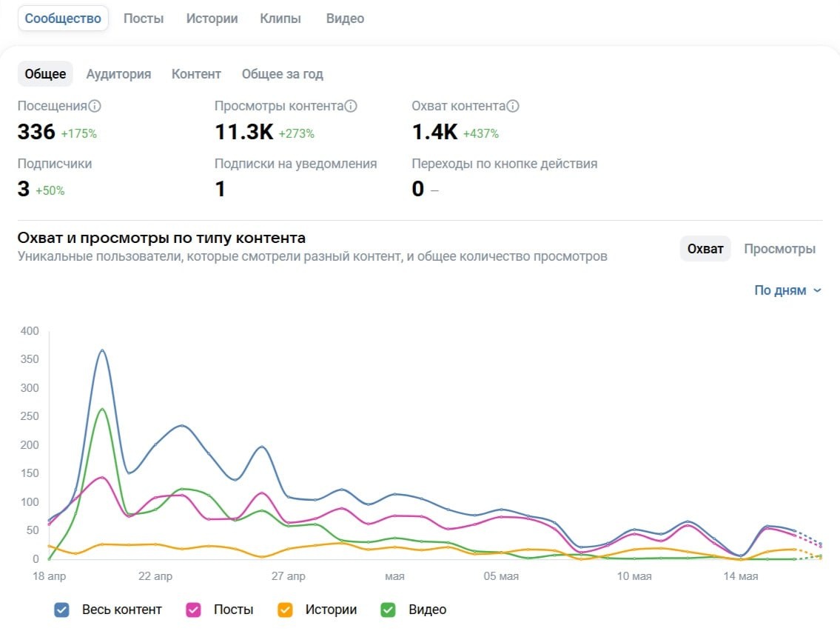Go to the Клипы tab
The height and width of the screenshot is (634, 840).
280,19
